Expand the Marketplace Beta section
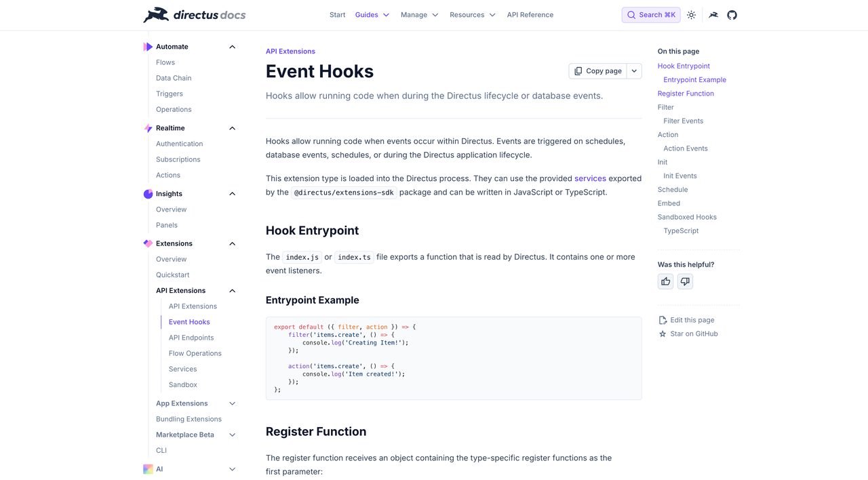 pyautogui.click(x=232, y=435)
